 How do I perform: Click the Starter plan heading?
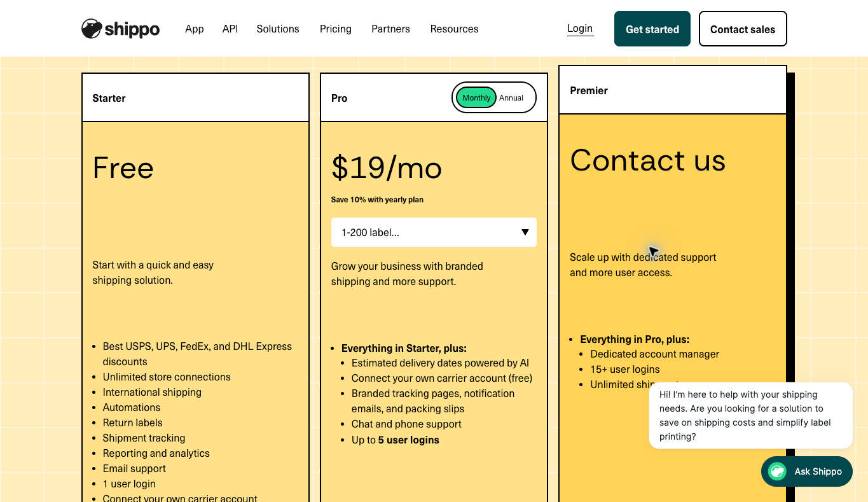click(x=109, y=98)
